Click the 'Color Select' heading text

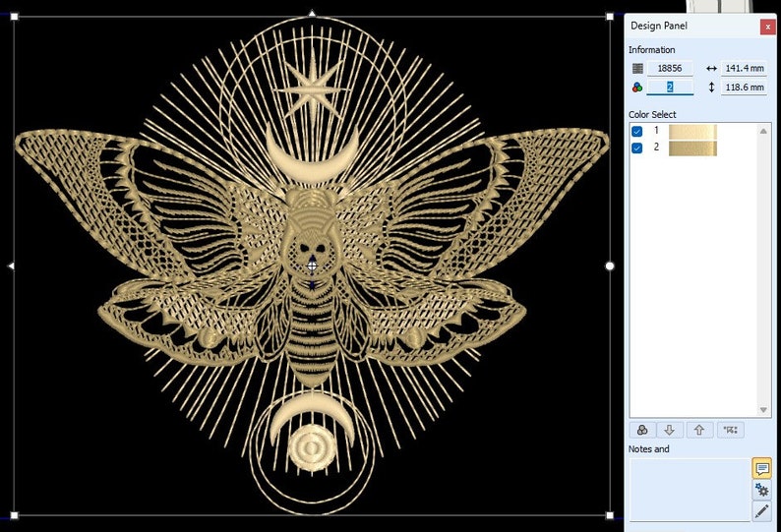(x=652, y=115)
